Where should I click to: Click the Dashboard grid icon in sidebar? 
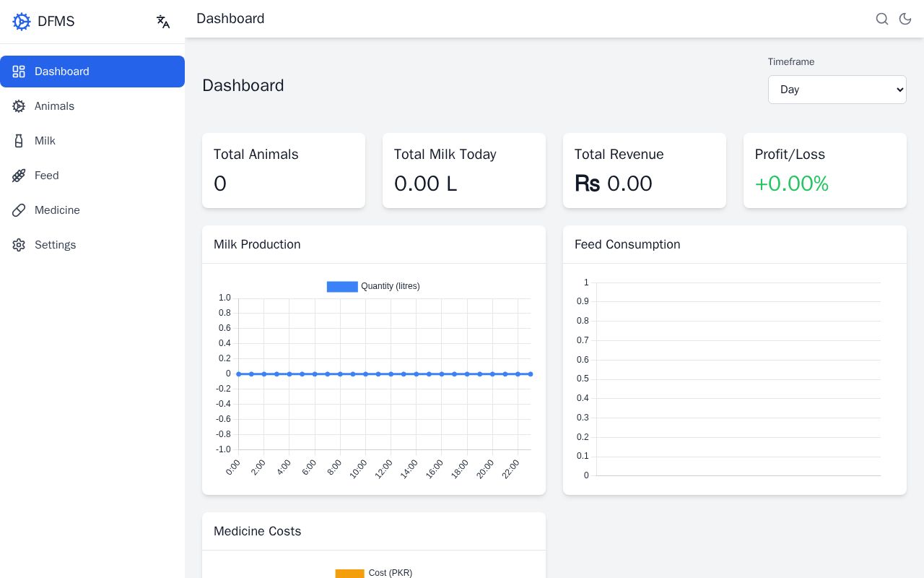19,72
